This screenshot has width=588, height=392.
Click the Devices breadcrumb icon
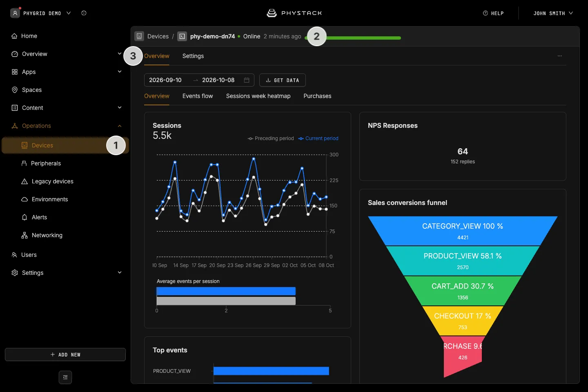[x=139, y=36]
